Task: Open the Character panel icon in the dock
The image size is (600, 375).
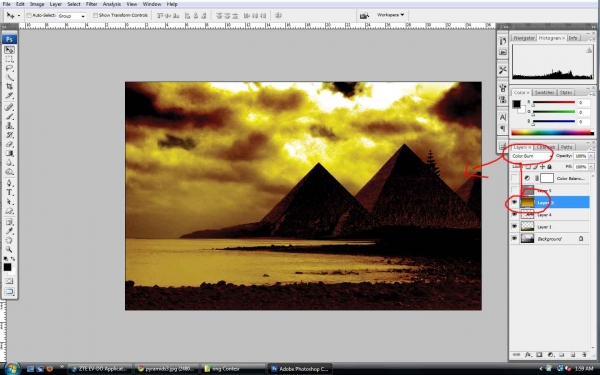Action: 503,117
